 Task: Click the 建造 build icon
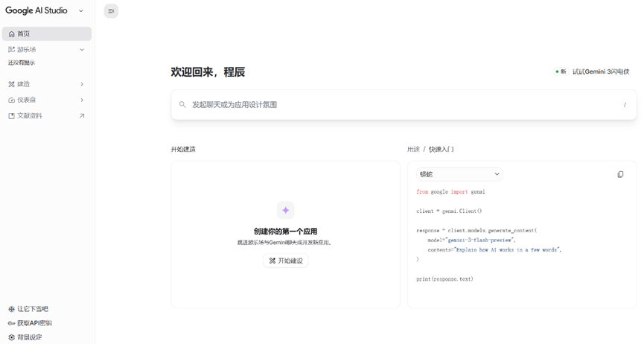click(x=11, y=84)
